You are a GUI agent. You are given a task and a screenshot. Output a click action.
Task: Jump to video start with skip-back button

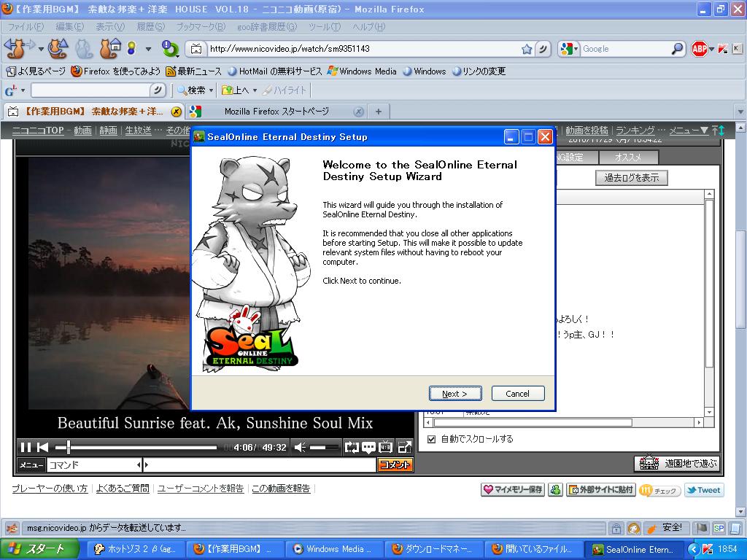43,447
